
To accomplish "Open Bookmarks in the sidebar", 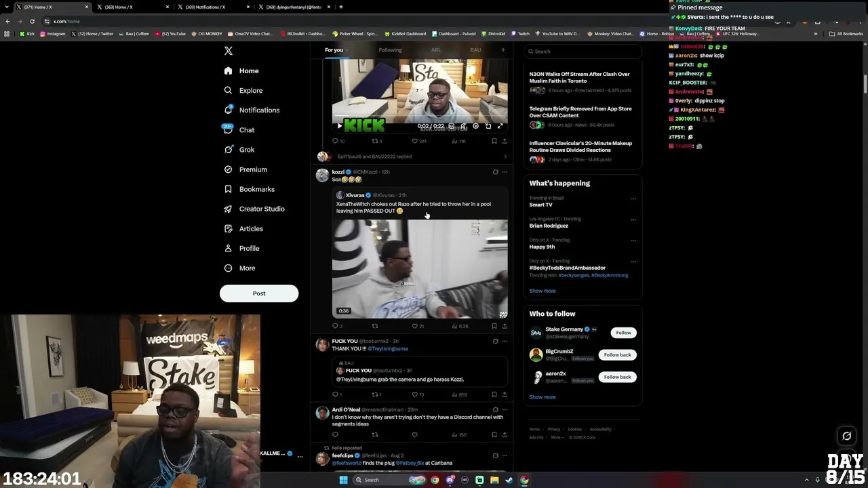I will coord(249,189).
